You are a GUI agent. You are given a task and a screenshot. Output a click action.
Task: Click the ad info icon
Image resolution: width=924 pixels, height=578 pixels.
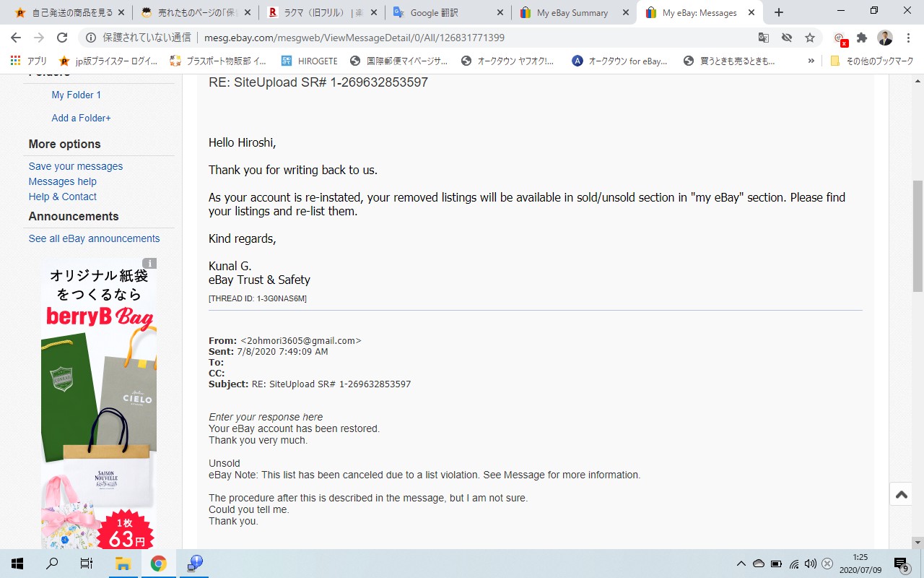pyautogui.click(x=149, y=264)
